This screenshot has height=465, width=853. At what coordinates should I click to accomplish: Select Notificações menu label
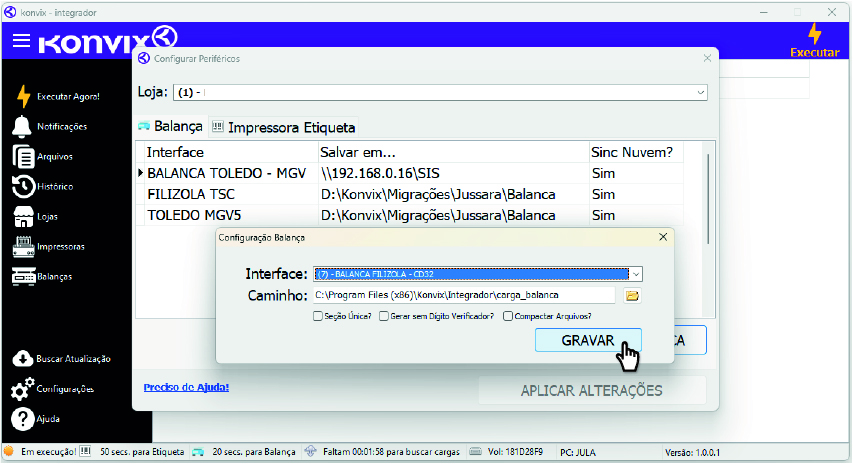click(x=62, y=126)
